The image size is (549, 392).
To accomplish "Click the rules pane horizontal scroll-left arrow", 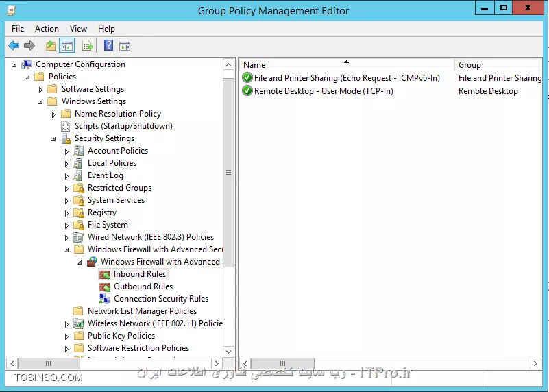I will pyautogui.click(x=245, y=363).
